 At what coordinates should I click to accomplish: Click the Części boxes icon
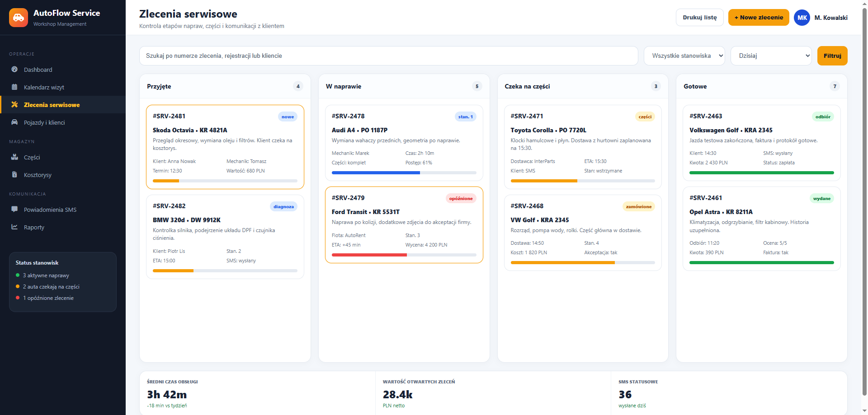(14, 157)
